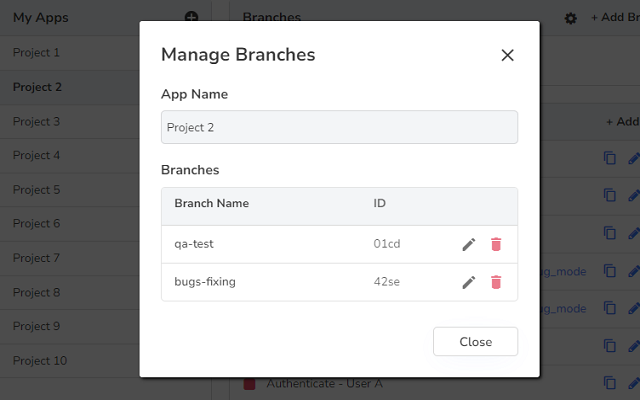Open branch settings gear icon
Image resolution: width=640 pixels, height=400 pixels.
tap(571, 18)
